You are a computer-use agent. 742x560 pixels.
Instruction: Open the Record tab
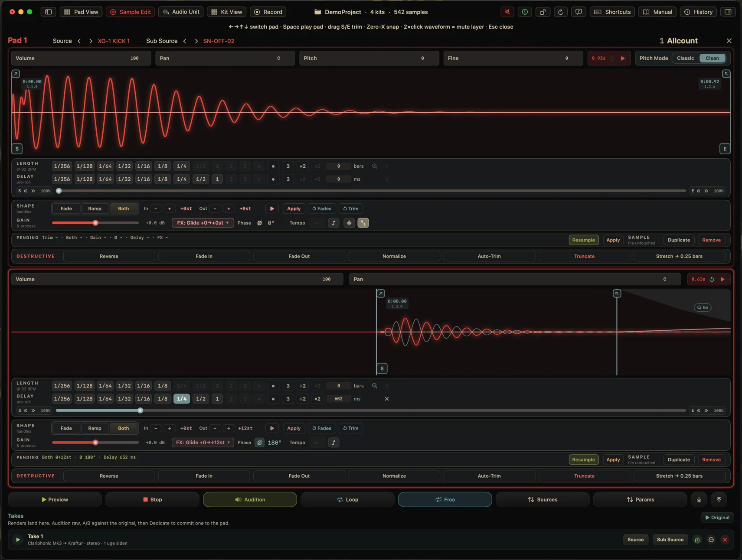[x=268, y=12]
